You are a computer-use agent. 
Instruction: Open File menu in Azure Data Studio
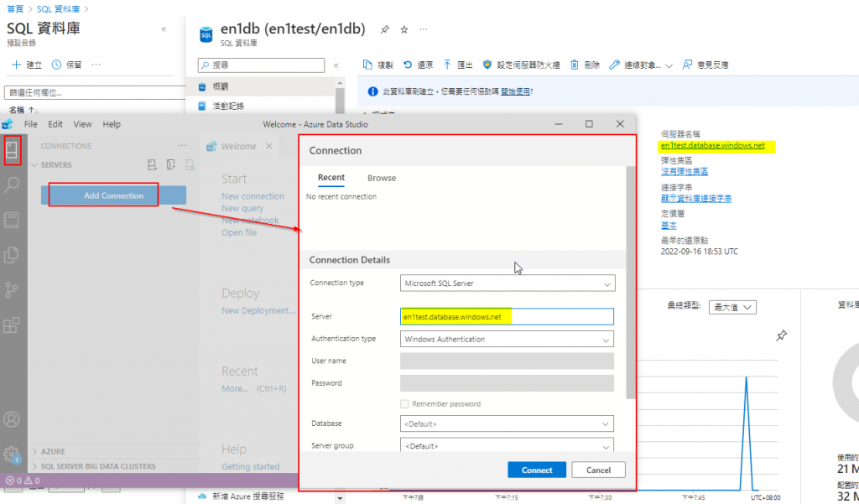coord(31,124)
